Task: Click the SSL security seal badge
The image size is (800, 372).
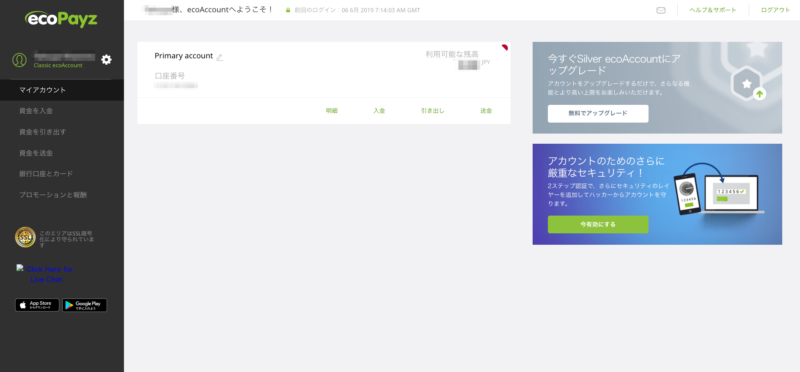Action: click(x=25, y=237)
